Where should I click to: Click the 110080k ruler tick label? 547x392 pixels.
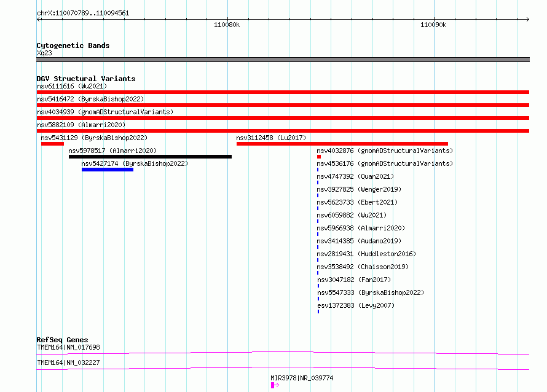(x=227, y=25)
